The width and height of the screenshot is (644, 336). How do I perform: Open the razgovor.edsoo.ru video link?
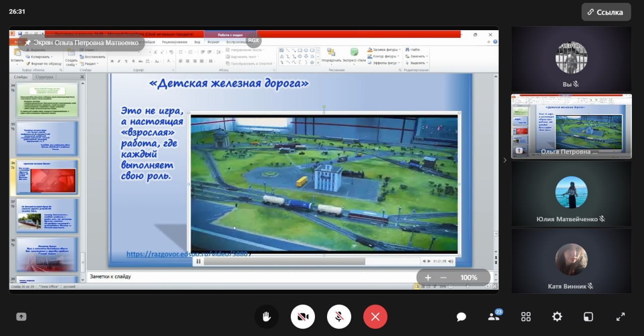tap(187, 254)
